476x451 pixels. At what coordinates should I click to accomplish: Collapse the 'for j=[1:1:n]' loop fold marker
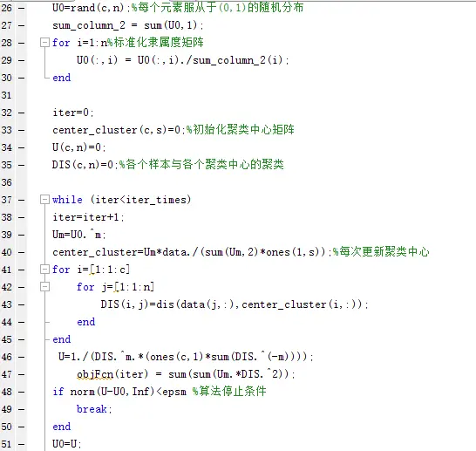tap(44, 287)
